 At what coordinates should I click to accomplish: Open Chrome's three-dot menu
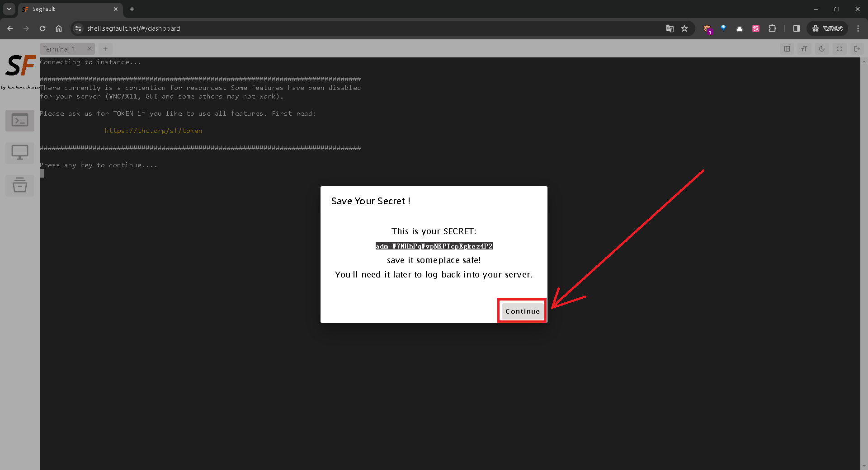point(858,28)
